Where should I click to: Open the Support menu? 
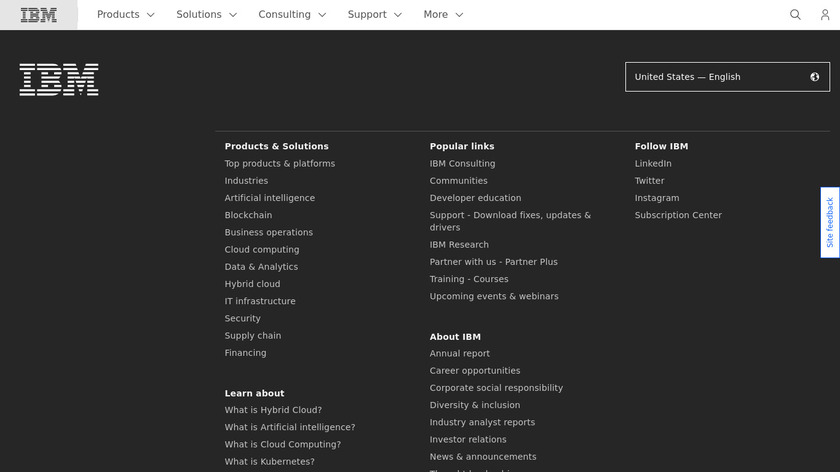click(x=375, y=15)
